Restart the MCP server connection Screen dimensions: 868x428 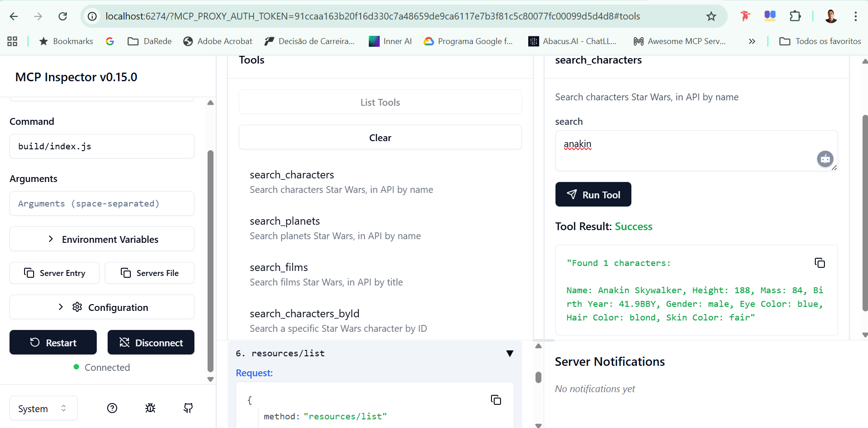click(x=53, y=343)
